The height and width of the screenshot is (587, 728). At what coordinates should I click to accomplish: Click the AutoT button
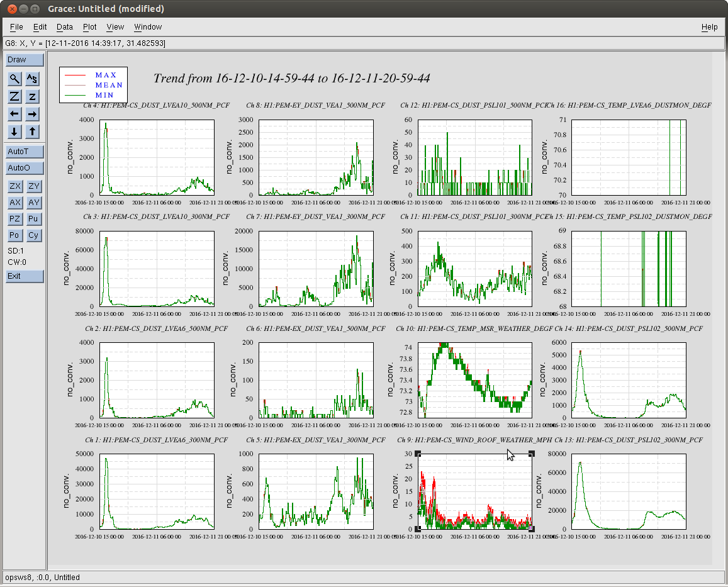tap(25, 152)
